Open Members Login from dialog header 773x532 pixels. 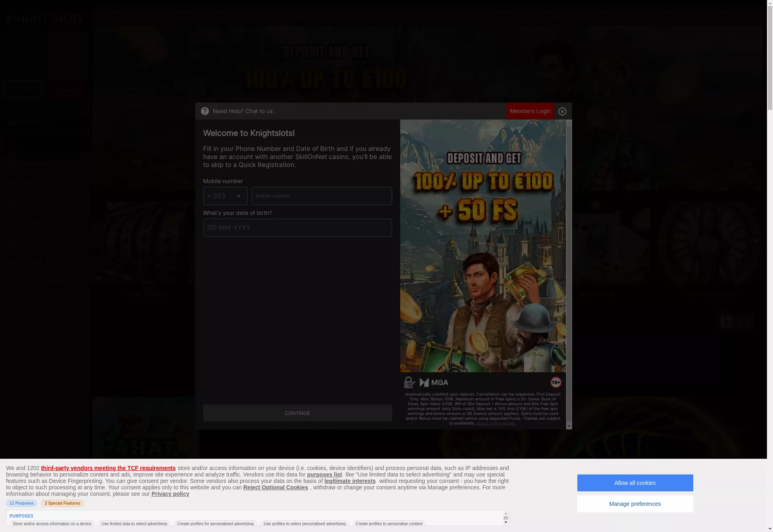[x=530, y=111]
